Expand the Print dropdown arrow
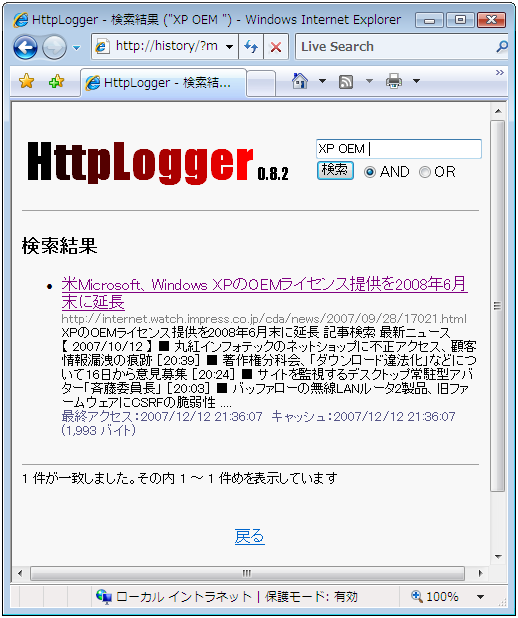Screen dimensions: 518x618 416,81
